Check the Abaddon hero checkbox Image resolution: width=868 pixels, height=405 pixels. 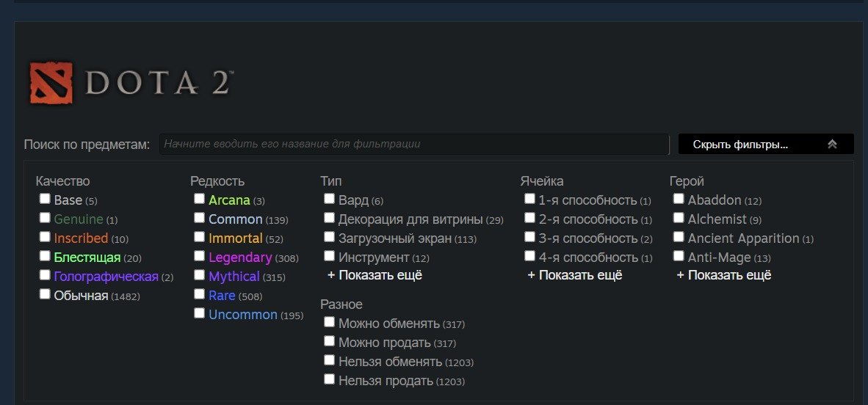tap(679, 199)
